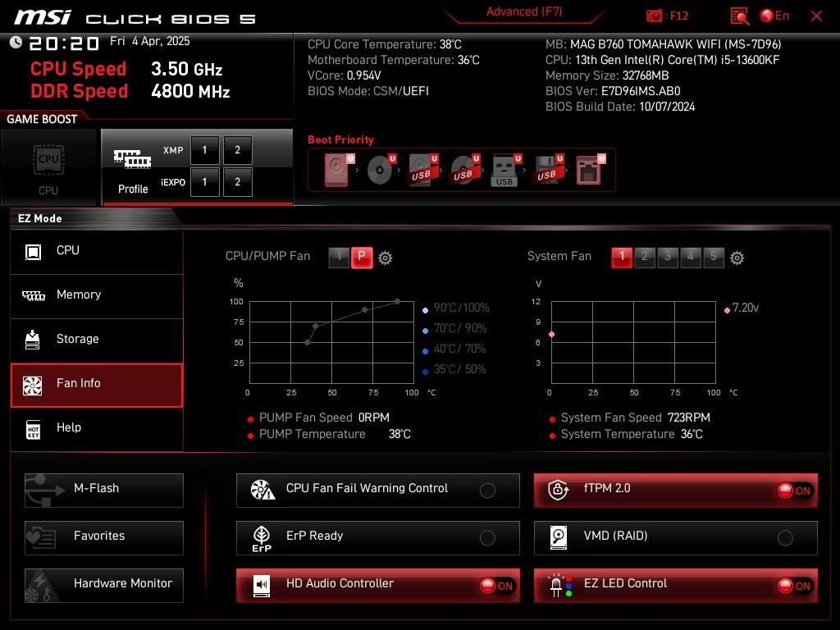Image resolution: width=840 pixels, height=630 pixels.
Task: Click the GAME BOOST label
Action: click(x=42, y=120)
